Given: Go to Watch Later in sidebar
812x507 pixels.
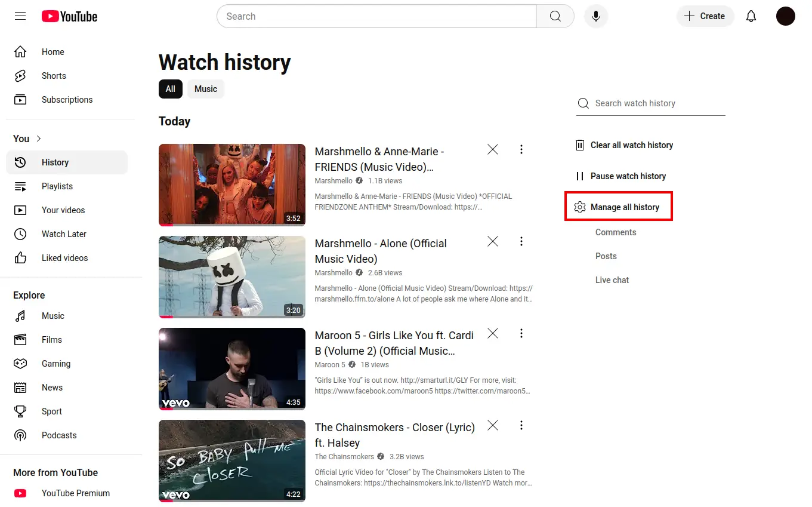Looking at the screenshot, I should [67, 234].
